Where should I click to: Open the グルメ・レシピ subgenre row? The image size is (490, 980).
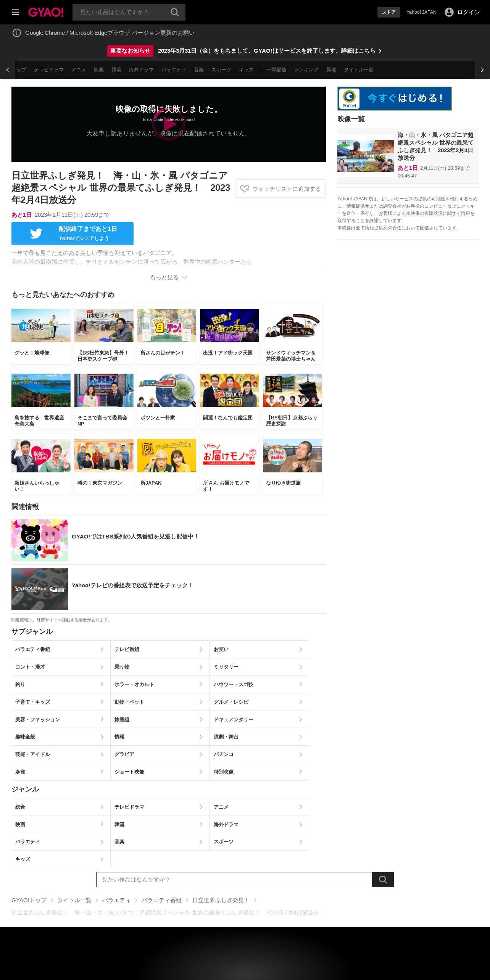[260, 702]
